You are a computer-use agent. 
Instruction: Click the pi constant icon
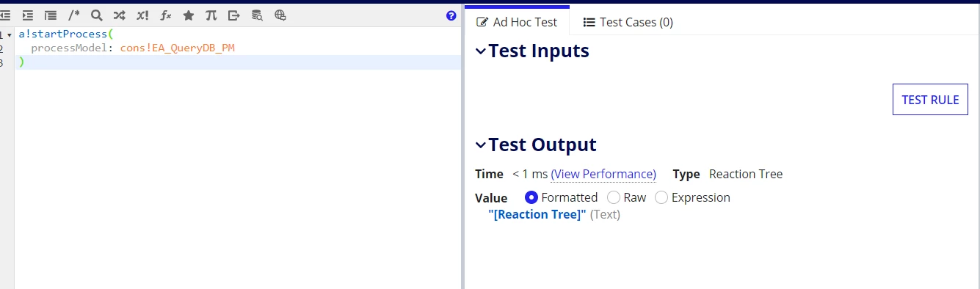click(x=211, y=15)
